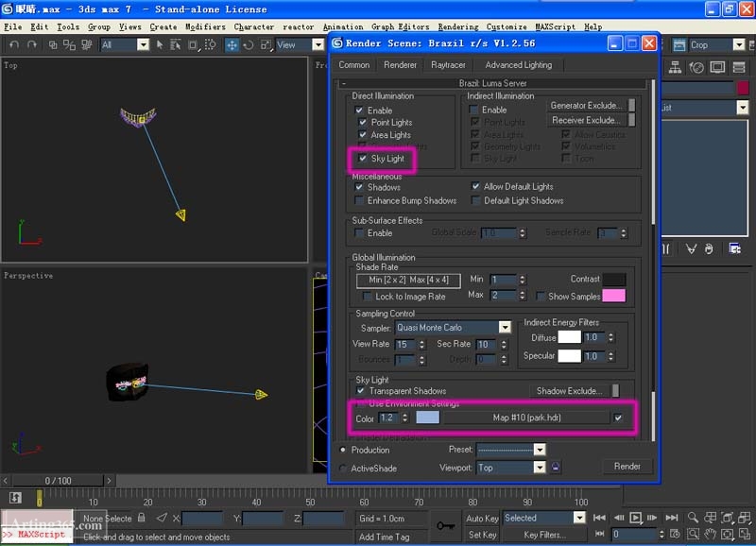Open the Motion command panel tab
Screen dimensions: 756x546
696,67
